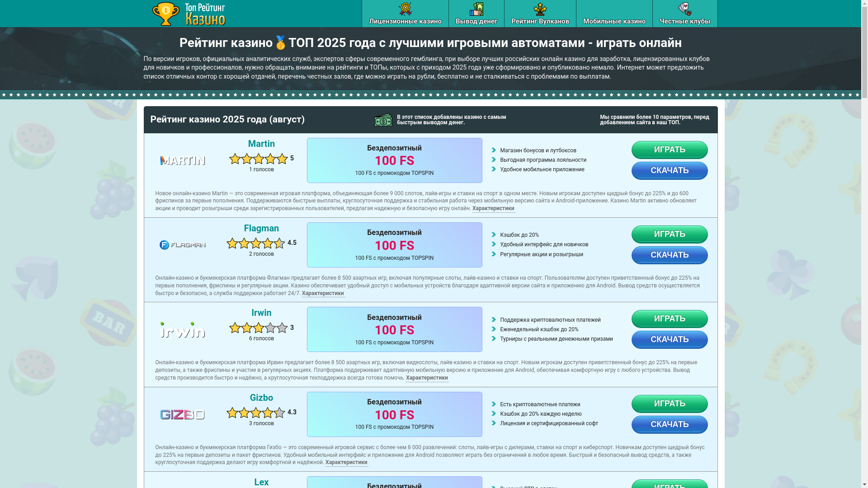Click the medal icon above Лицензионные казино
The width and height of the screenshot is (868, 488).
(x=405, y=9)
